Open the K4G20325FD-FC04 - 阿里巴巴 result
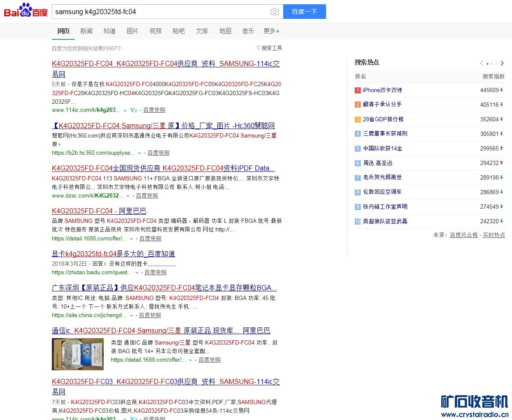Image resolution: width=512 pixels, height=420 pixels. tap(99, 211)
